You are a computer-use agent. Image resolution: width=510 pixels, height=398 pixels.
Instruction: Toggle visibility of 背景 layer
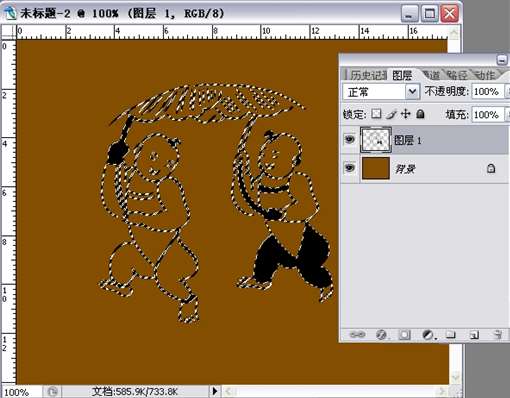point(349,167)
